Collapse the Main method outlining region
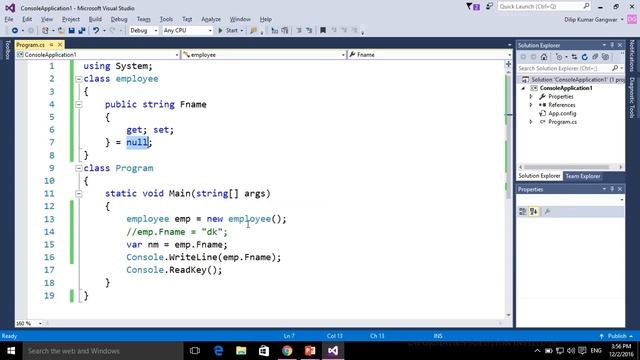This screenshot has width=640, height=360. pyautogui.click(x=79, y=194)
